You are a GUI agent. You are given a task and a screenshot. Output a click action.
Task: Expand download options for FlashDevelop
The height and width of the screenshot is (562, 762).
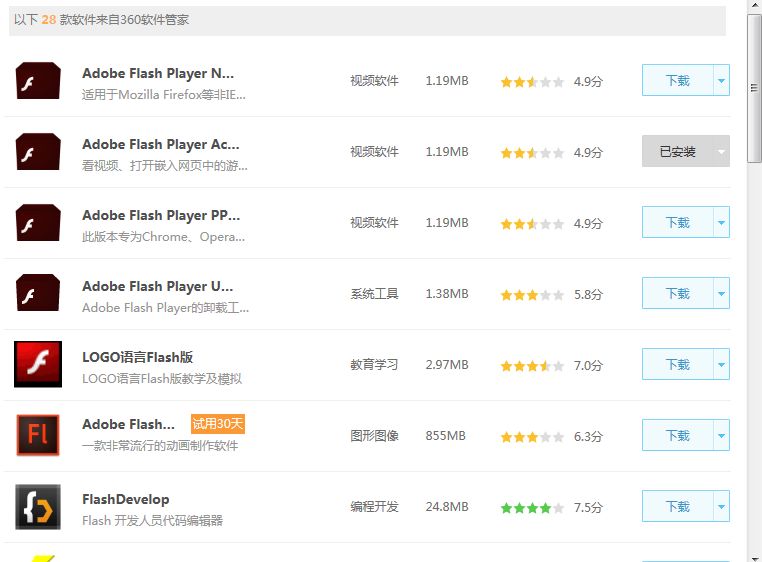pos(721,507)
